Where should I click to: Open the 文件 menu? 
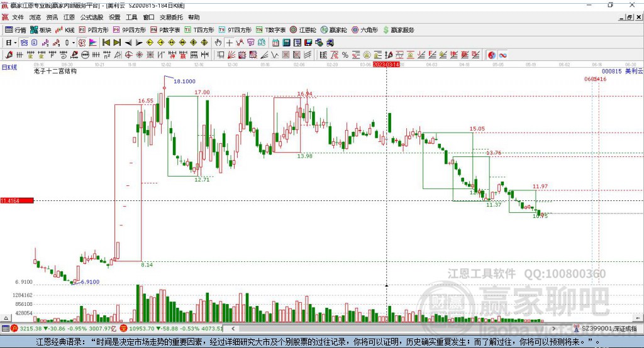coord(18,17)
